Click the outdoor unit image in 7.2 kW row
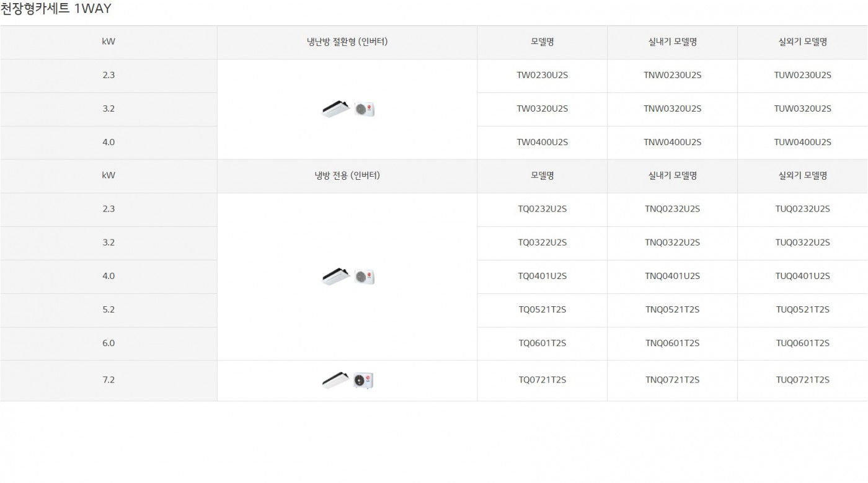 (363, 381)
